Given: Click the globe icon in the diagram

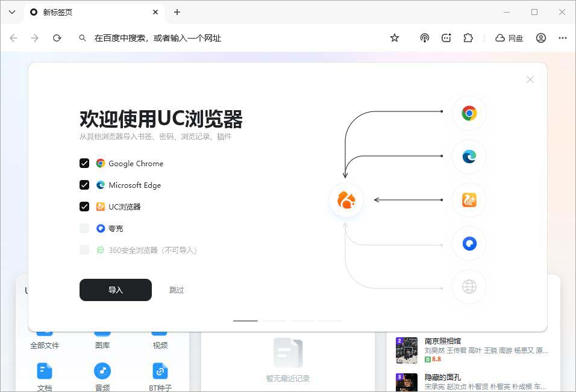Looking at the screenshot, I should (469, 287).
